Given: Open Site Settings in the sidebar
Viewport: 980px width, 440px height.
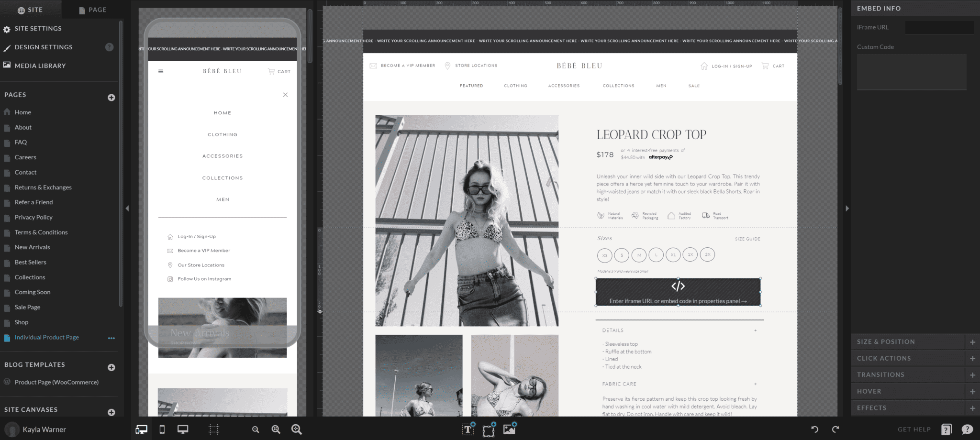Looking at the screenshot, I should (37, 29).
